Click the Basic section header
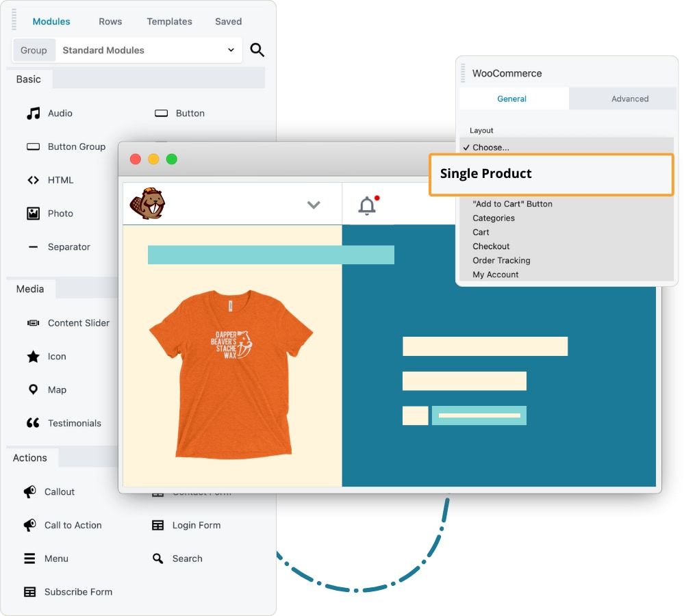 (28, 79)
